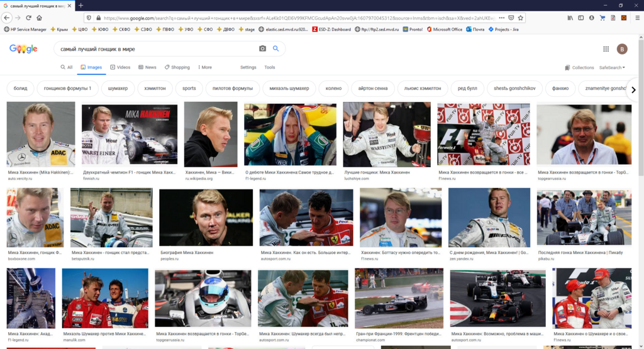
Task: Click the shopping cart extension icon
Action: pos(602,18)
